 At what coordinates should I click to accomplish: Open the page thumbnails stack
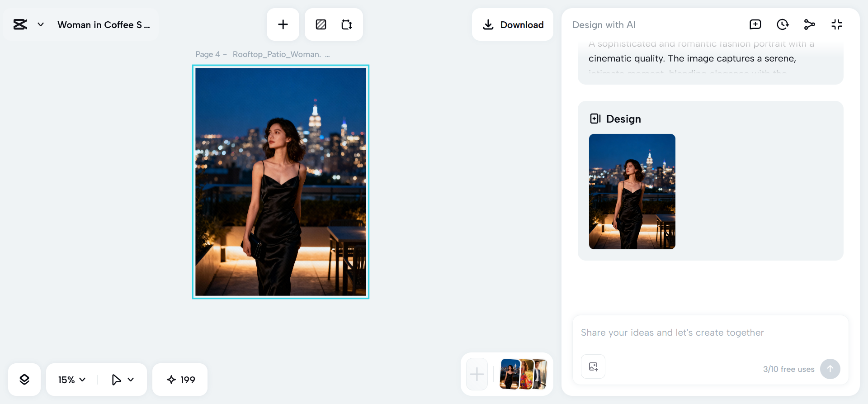[x=523, y=374]
